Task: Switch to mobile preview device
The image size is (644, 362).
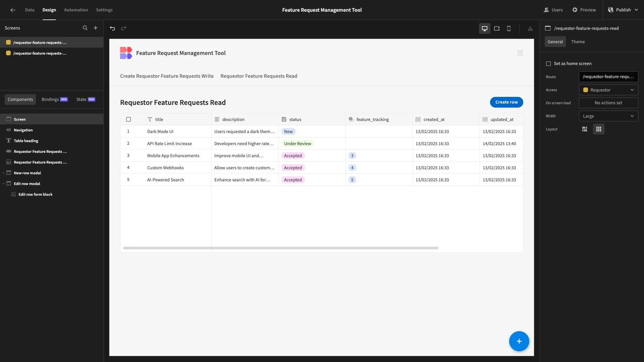Action: point(509,28)
